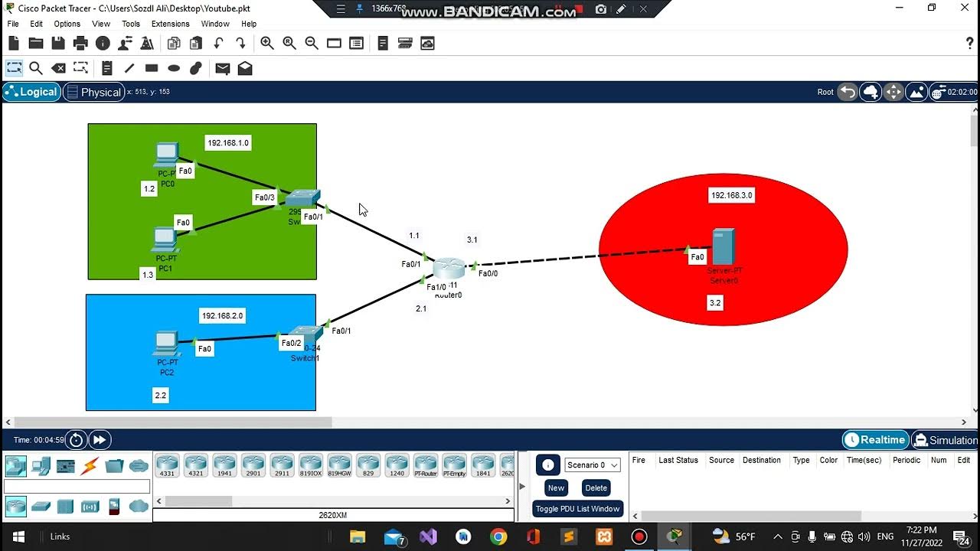Click the Windows Start button
Viewport: 980px width, 551px height.
coord(18,536)
